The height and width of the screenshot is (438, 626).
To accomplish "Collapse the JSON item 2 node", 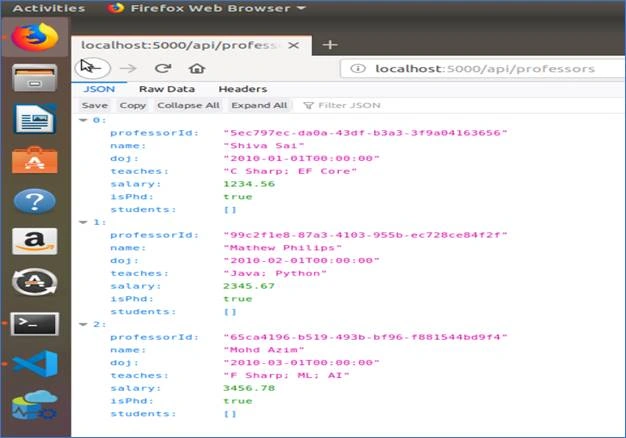I will pyautogui.click(x=83, y=324).
